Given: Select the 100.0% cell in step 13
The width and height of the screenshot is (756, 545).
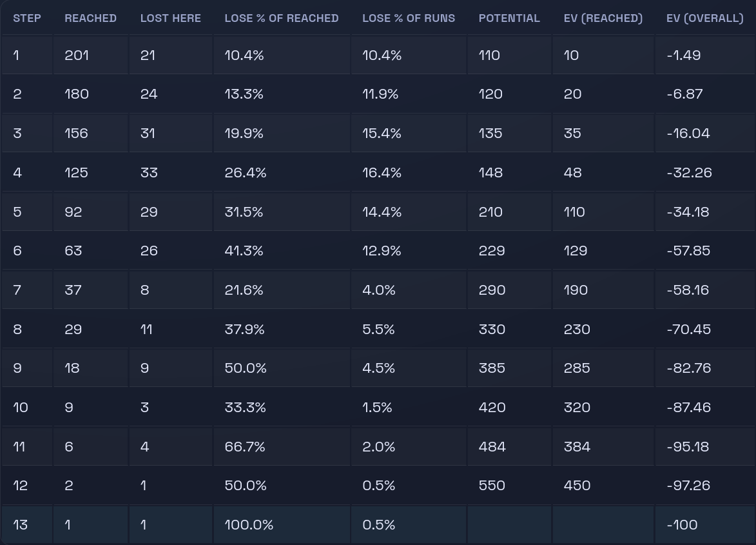Looking at the screenshot, I should coord(249,525).
